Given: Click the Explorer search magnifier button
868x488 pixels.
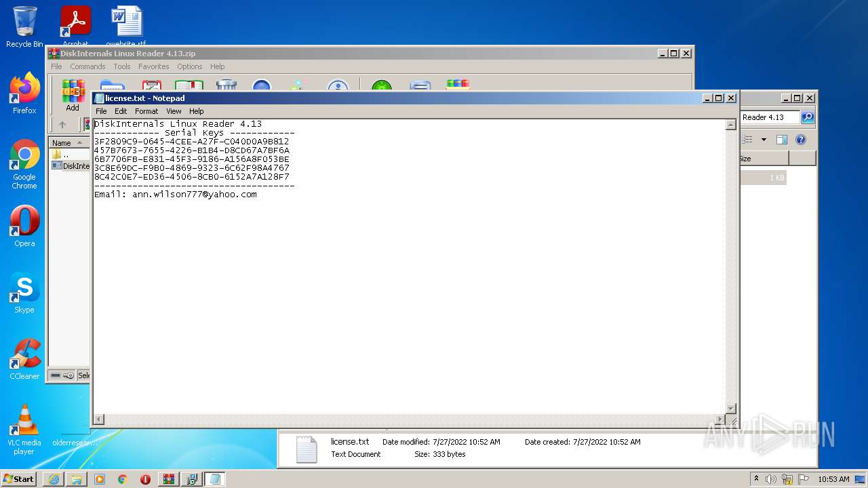Looking at the screenshot, I should (x=807, y=117).
